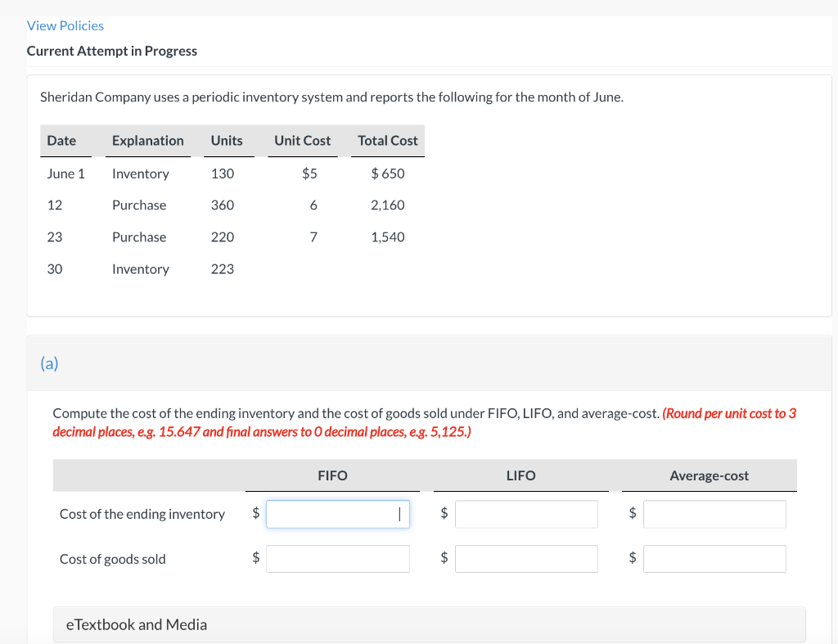Click the Explanation column header
This screenshot has height=644, width=838.
(x=148, y=141)
